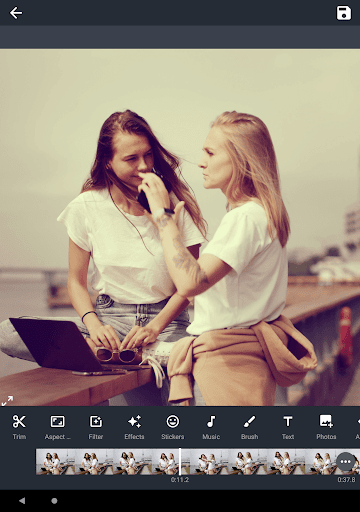Click the white playhead on the timeline

180,462
